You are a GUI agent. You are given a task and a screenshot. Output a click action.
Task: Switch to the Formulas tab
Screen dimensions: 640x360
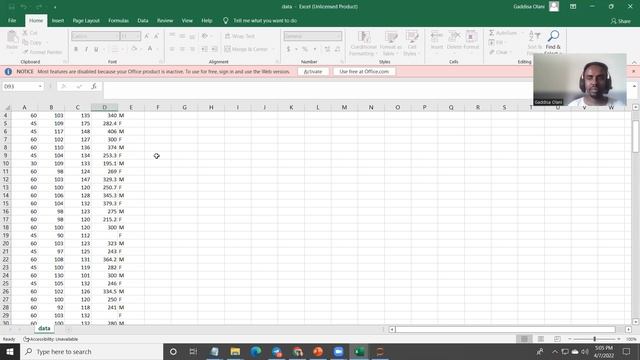click(118, 20)
